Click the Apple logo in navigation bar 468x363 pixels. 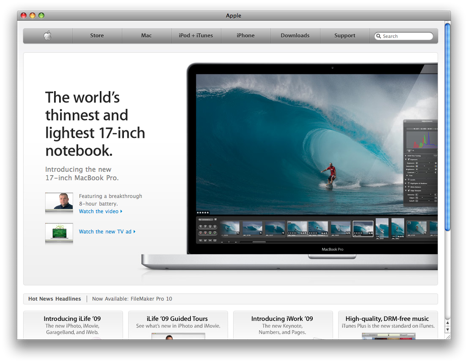pyautogui.click(x=48, y=35)
